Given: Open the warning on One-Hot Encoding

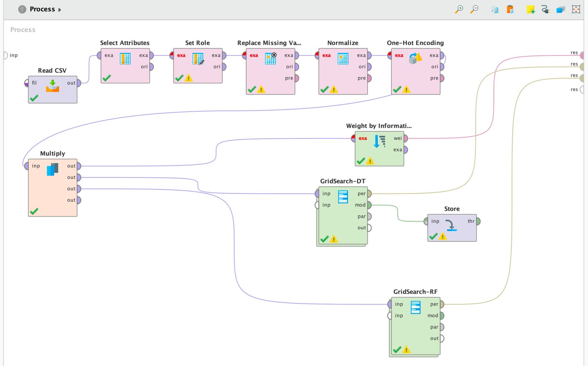Looking at the screenshot, I should [x=406, y=90].
